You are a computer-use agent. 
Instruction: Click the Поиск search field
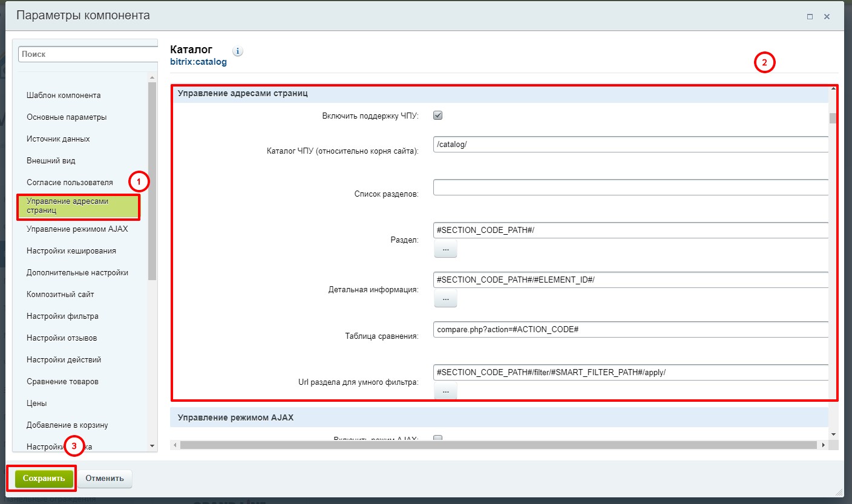[x=88, y=54]
